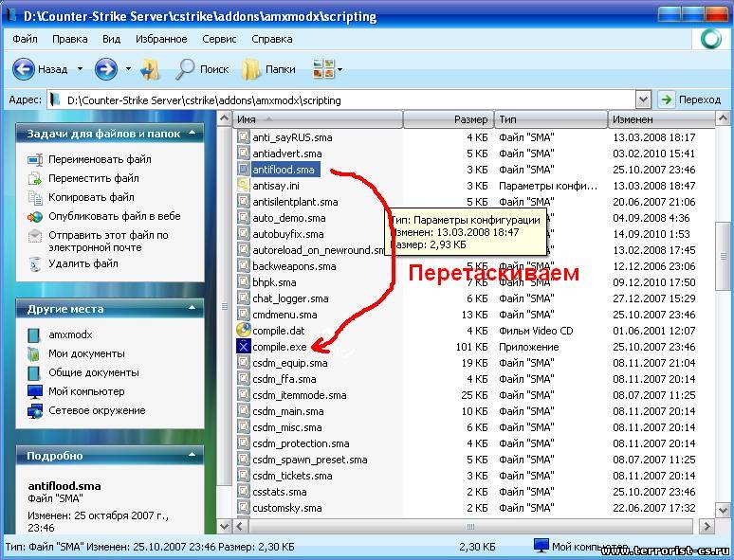Select file cmdmenu.sma
734x560 pixels.
coord(284,315)
